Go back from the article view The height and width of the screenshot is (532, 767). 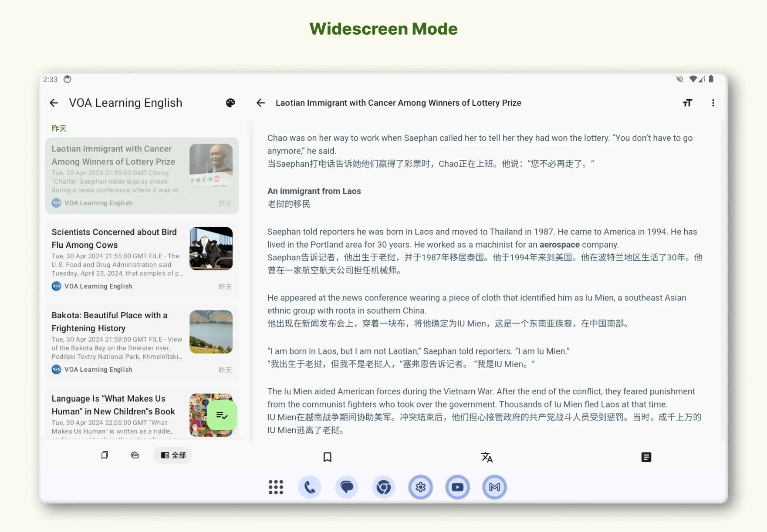pos(260,103)
